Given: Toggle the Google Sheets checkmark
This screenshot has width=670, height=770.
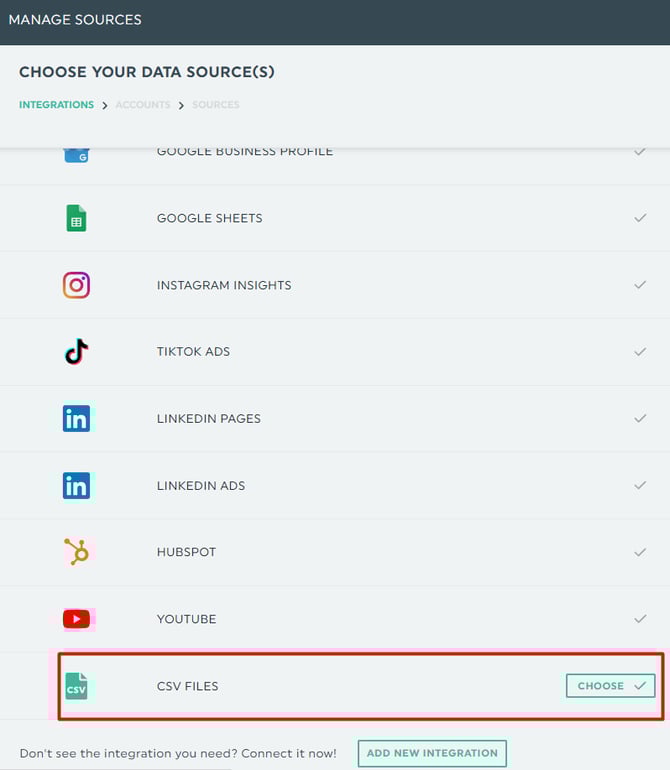Looking at the screenshot, I should click(640, 218).
